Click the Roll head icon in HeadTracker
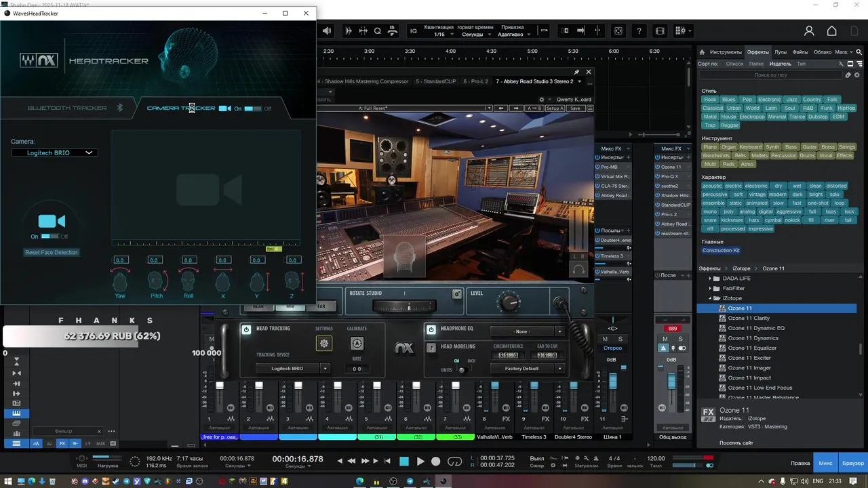Viewport: 868px width, 488px height. click(x=189, y=281)
